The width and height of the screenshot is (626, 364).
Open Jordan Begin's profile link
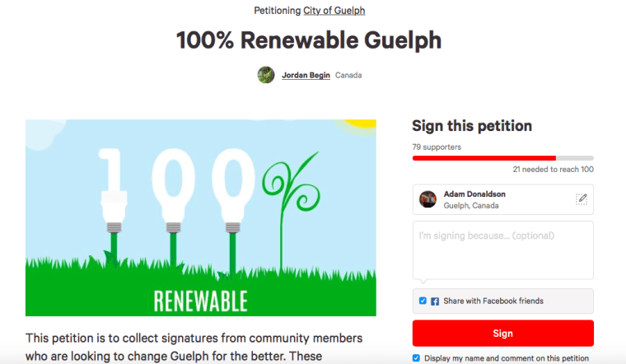point(306,75)
